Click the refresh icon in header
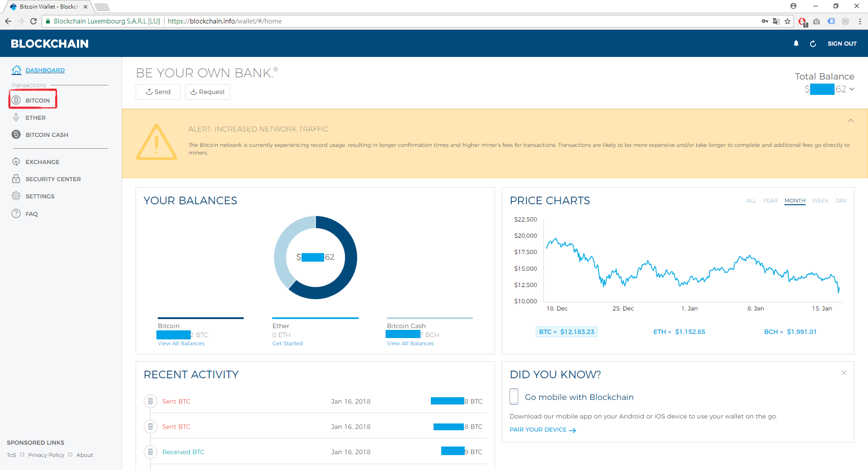Image resolution: width=868 pixels, height=470 pixels. click(813, 44)
